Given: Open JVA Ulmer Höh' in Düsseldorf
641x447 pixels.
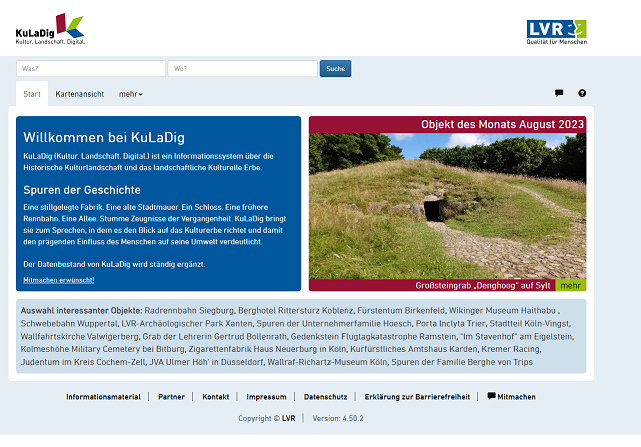Looking at the screenshot, I should (x=206, y=362).
